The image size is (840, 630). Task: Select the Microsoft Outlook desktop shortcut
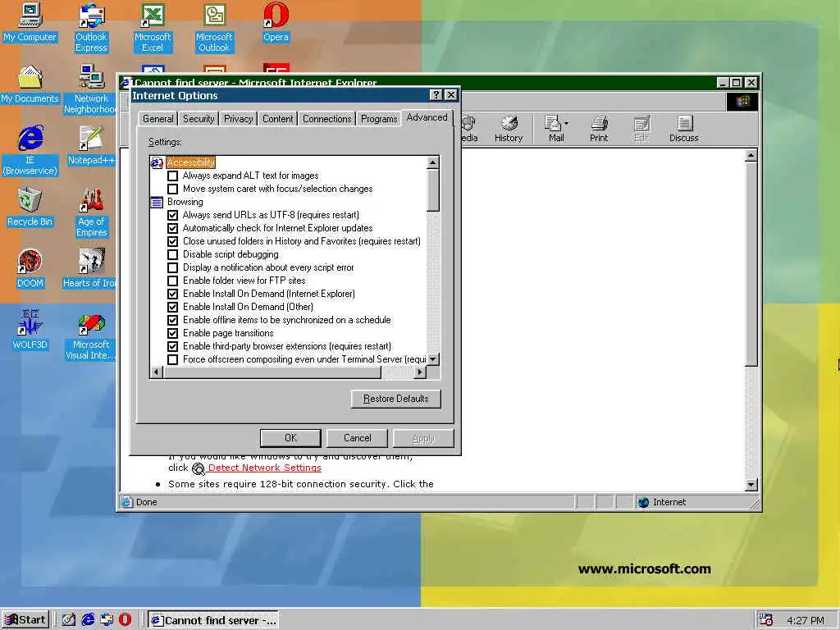214,28
